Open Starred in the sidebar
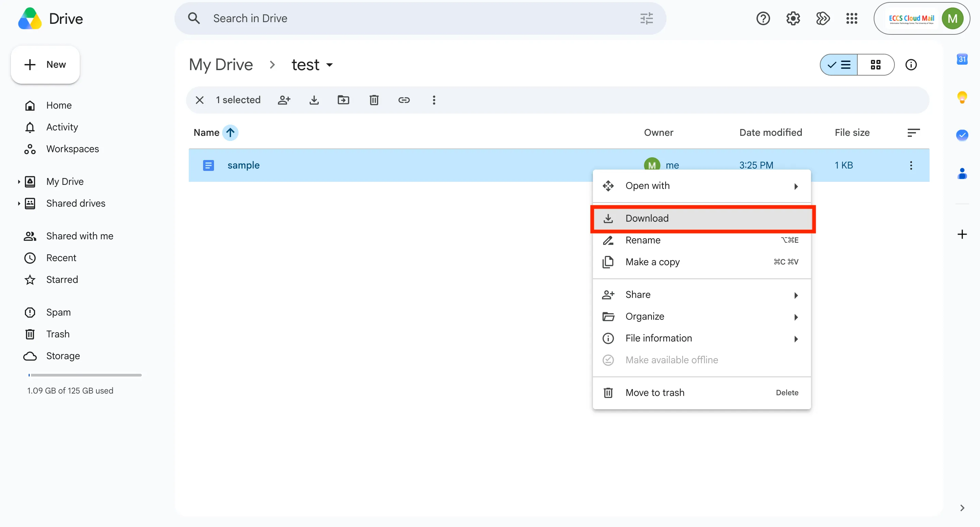Viewport: 980px width, 527px height. (62, 280)
